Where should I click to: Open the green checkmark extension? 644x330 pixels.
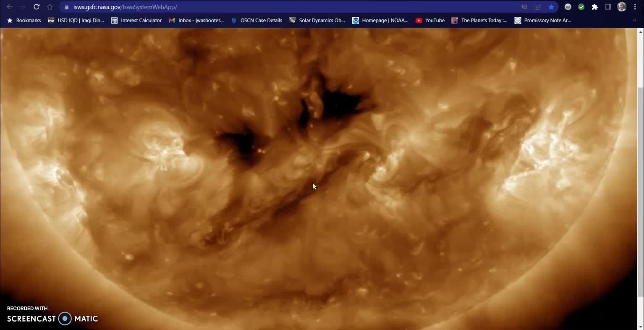(x=581, y=7)
